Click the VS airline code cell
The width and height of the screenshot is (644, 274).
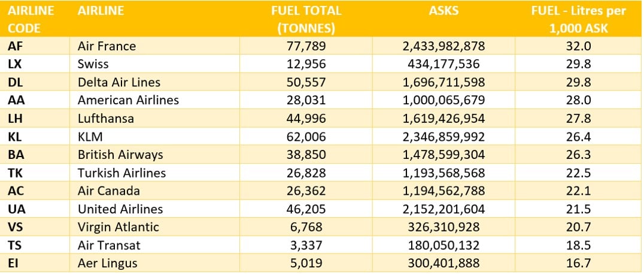pyautogui.click(x=15, y=227)
